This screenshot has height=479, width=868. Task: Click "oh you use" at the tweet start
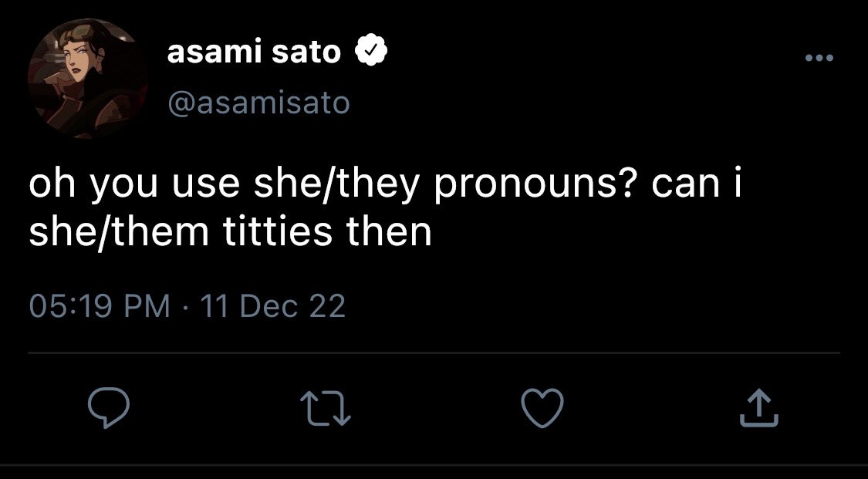pyautogui.click(x=134, y=185)
